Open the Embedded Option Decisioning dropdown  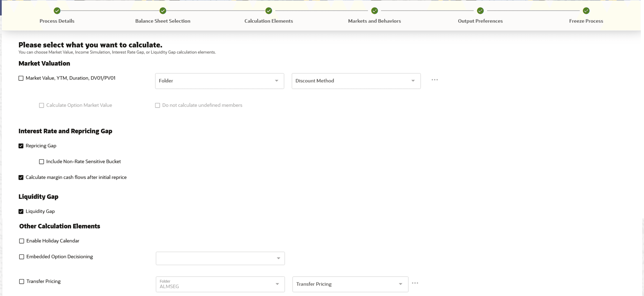pyautogui.click(x=220, y=258)
